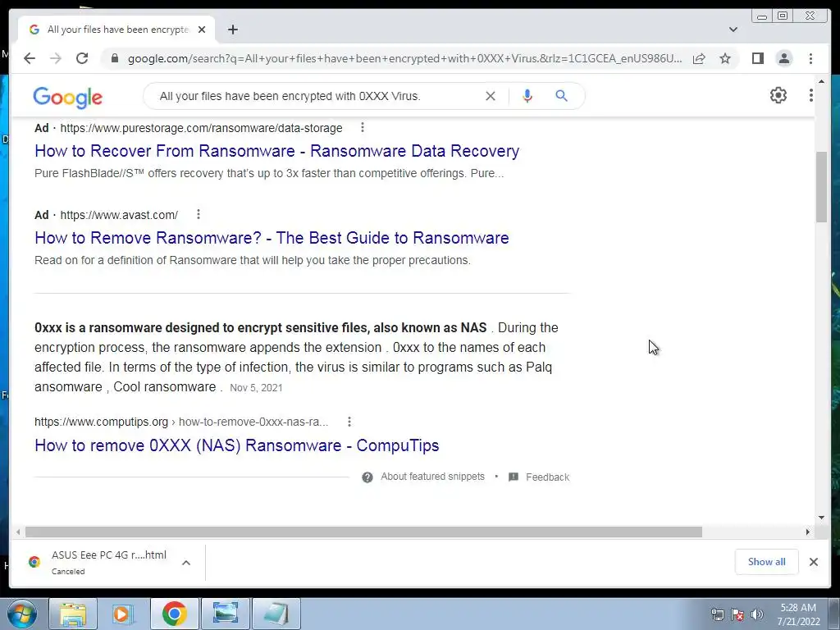
Task: Expand the download item chevron menu
Action: 186,563
